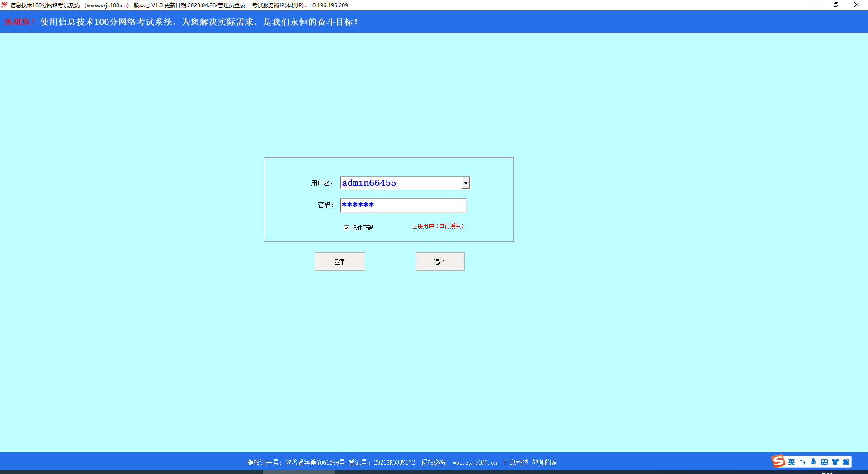Expand the 用户名 dropdown arrow
Viewport: 868px width, 474px height.
(466, 183)
